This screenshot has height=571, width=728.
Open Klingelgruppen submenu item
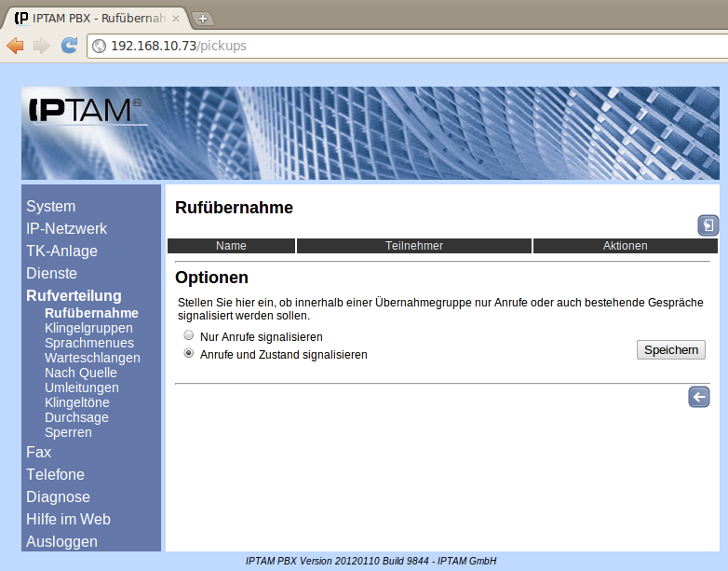[88, 328]
